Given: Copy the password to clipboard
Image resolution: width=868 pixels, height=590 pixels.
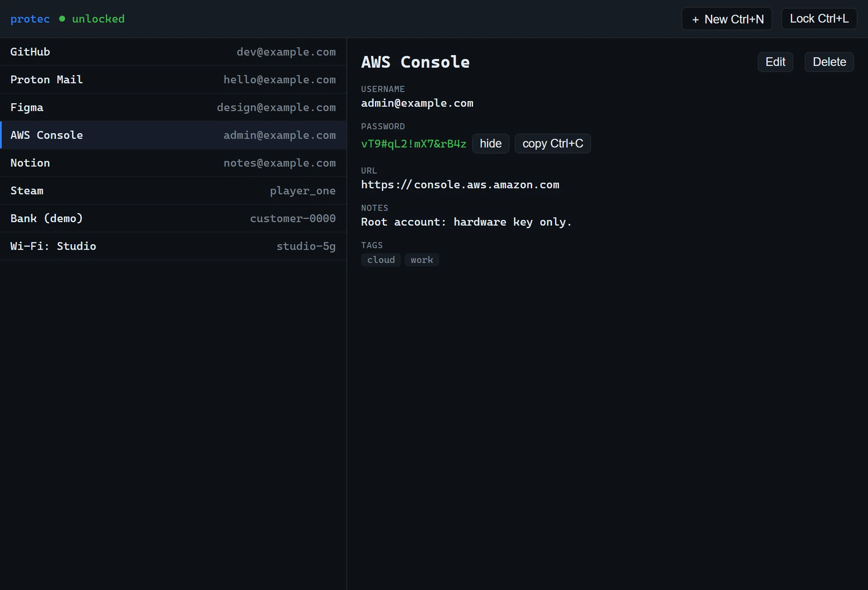Looking at the screenshot, I should (x=552, y=144).
